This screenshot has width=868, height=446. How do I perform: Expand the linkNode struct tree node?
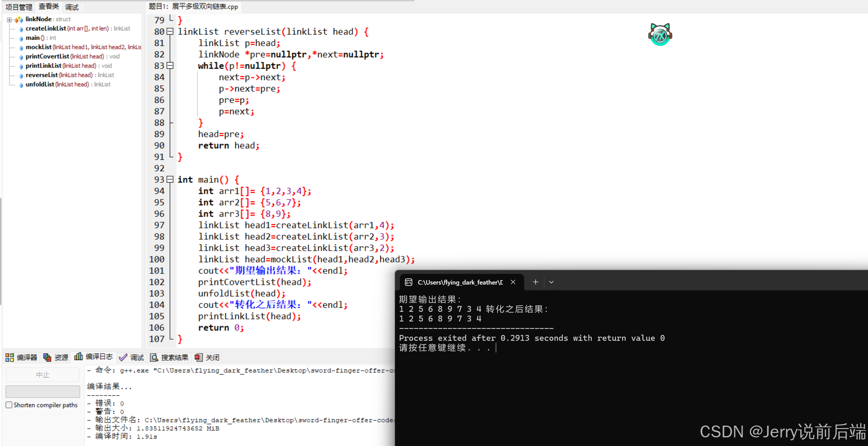[x=9, y=20]
